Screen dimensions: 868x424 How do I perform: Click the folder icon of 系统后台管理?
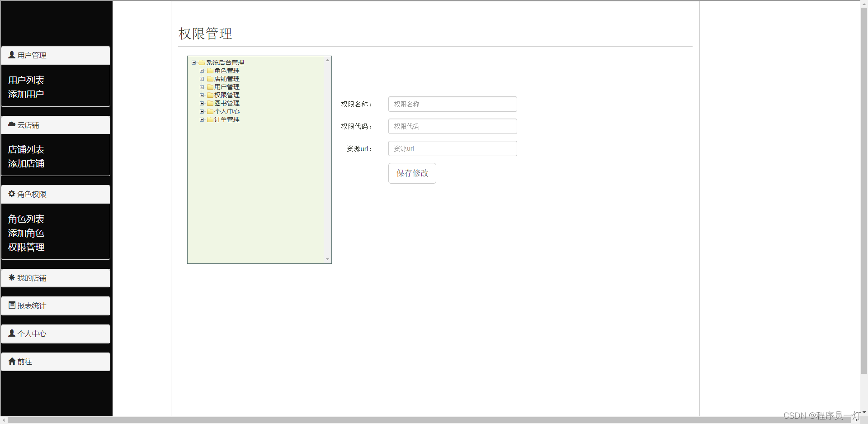point(202,62)
